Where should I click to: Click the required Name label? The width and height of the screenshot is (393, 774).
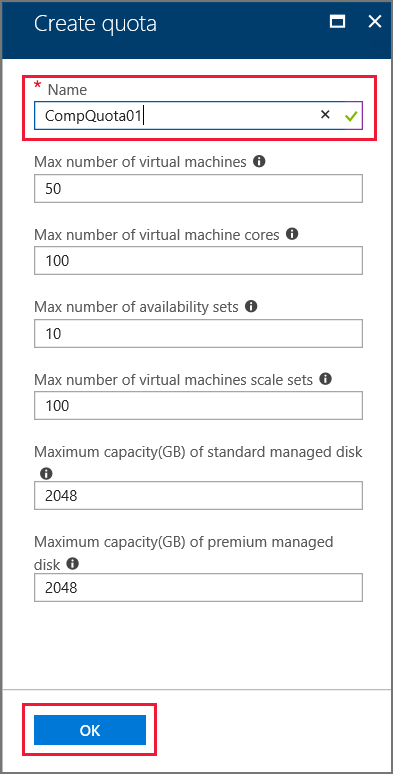(67, 89)
